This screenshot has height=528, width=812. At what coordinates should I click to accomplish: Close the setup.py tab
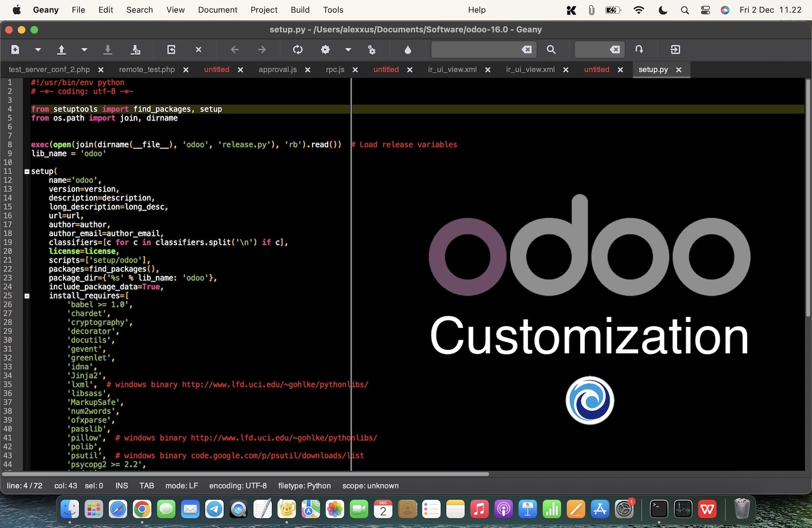(679, 70)
